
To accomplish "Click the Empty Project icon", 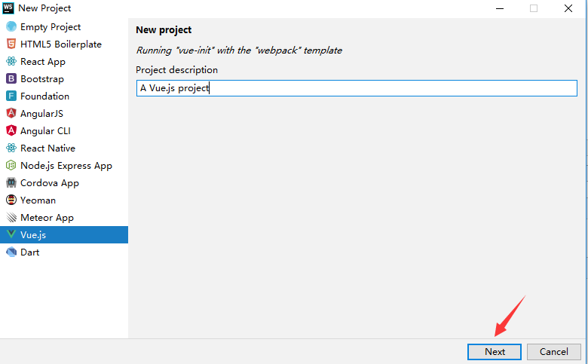I will click(11, 27).
